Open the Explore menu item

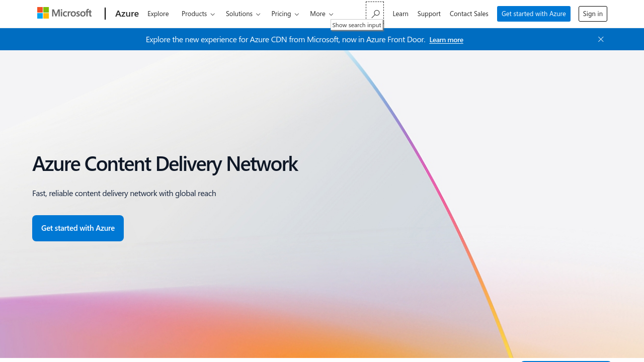point(158,14)
